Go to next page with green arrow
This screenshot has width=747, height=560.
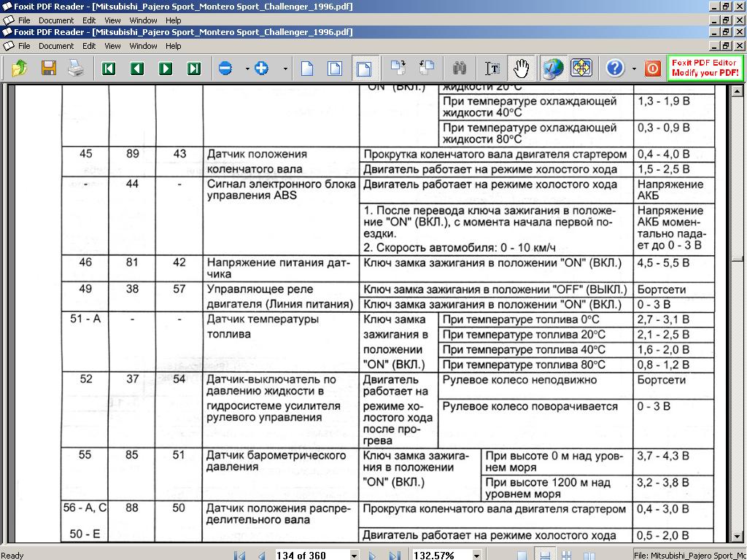(x=166, y=69)
